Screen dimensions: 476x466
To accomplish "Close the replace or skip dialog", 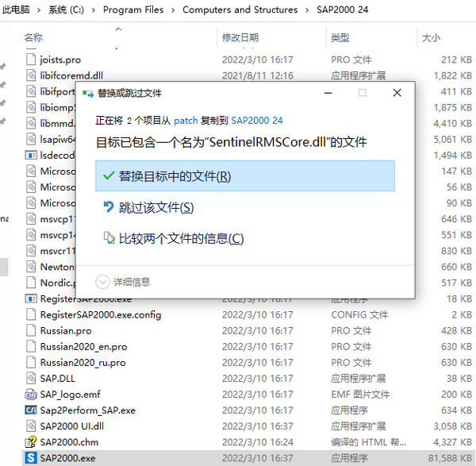I will 397,93.
